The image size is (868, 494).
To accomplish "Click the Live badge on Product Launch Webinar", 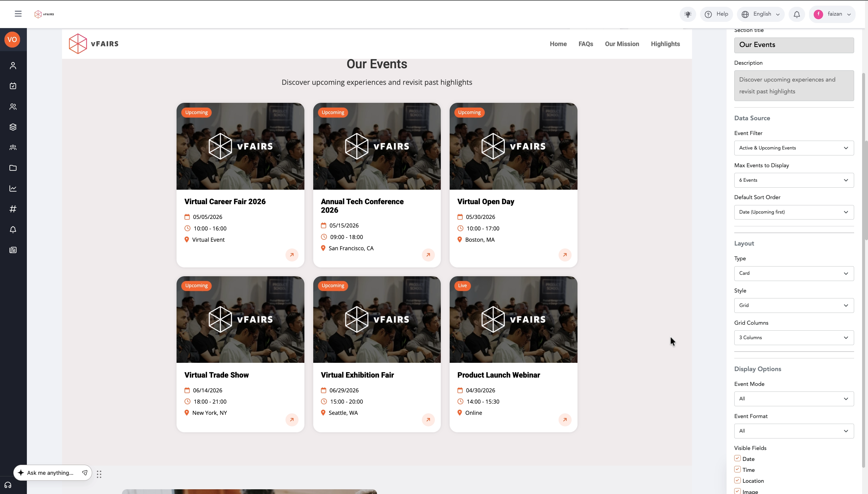I will click(462, 286).
